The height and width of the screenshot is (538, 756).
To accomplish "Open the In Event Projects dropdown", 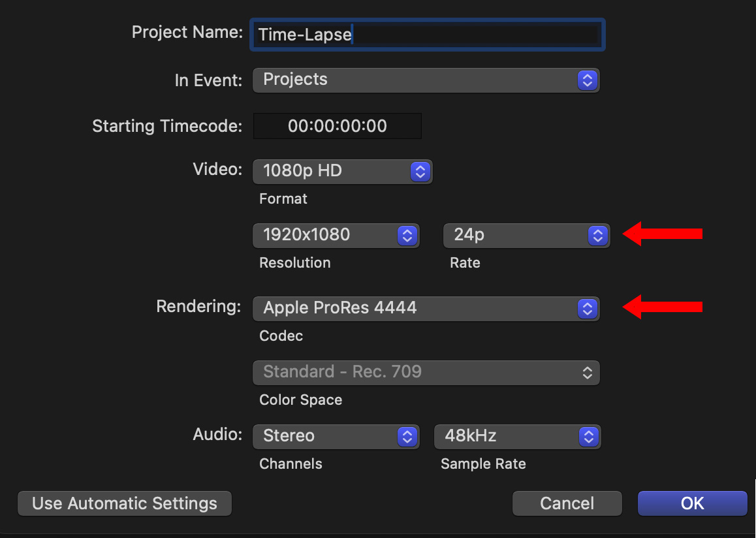I will tap(425, 80).
